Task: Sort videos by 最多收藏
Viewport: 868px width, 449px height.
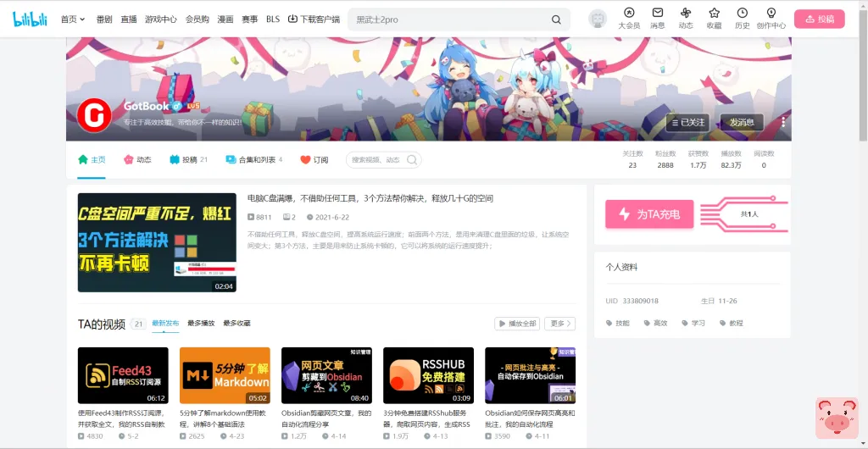Action: tap(236, 324)
